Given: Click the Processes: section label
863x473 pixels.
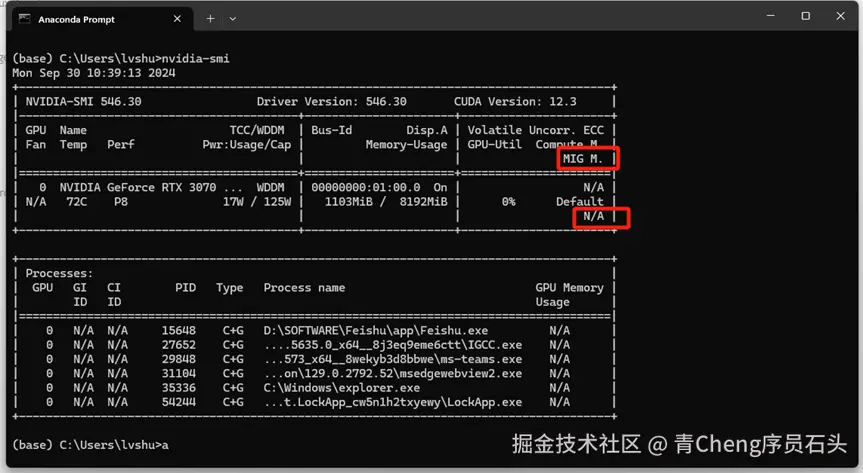Looking at the screenshot, I should tap(59, 273).
